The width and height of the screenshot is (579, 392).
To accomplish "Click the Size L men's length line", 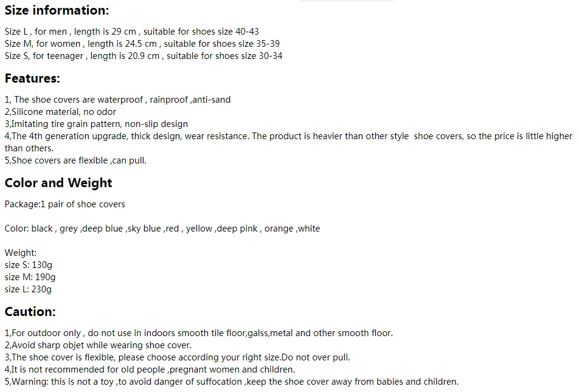I will tap(132, 32).
